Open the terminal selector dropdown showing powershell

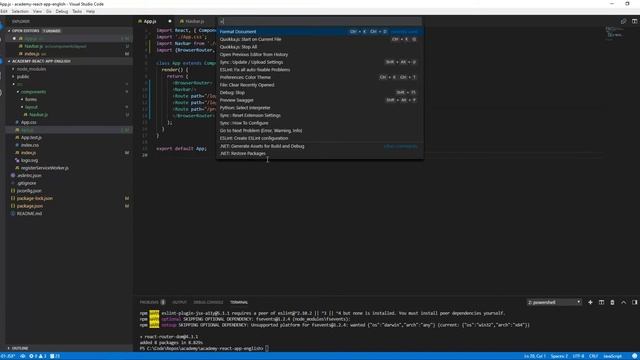[554, 302]
